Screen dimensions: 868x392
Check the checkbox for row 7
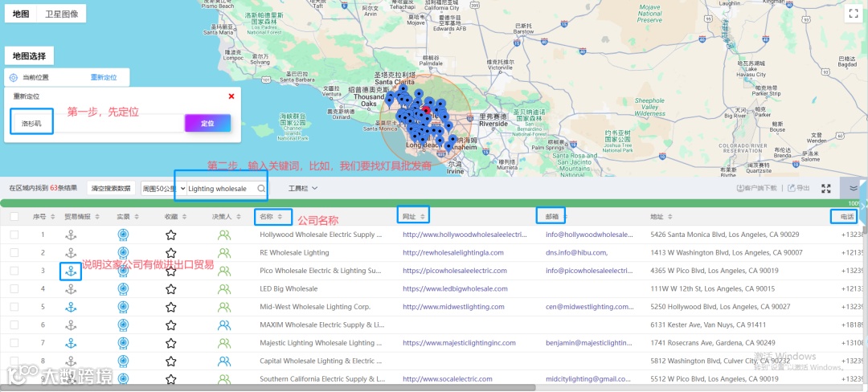click(14, 343)
